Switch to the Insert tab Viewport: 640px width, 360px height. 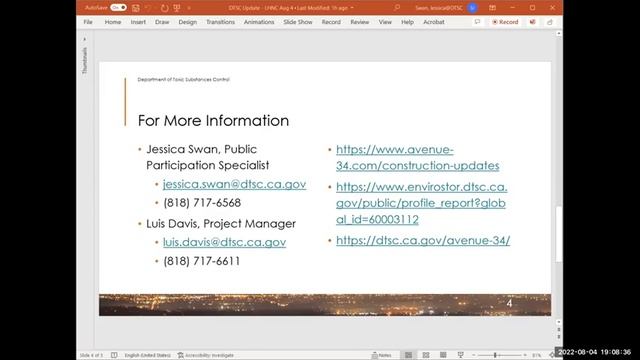[x=138, y=22]
